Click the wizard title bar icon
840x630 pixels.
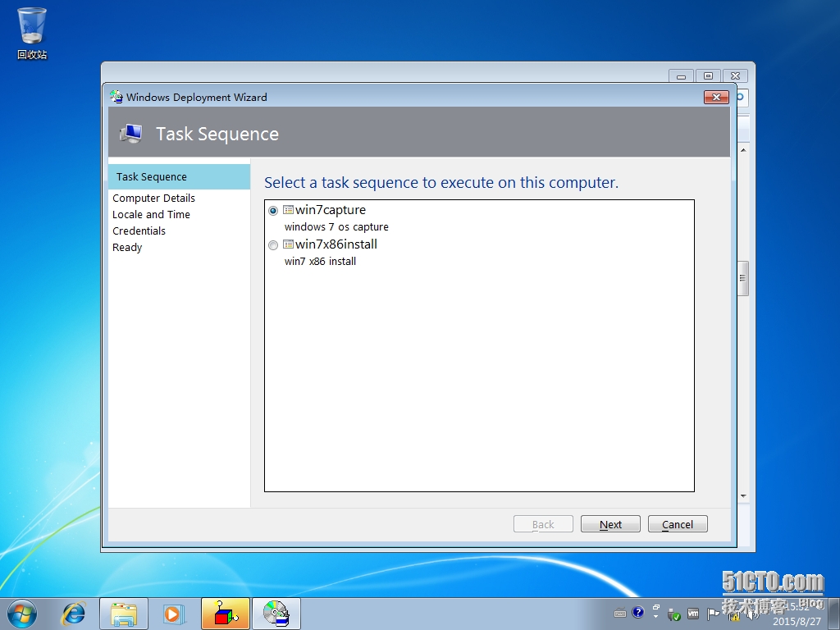tap(116, 97)
